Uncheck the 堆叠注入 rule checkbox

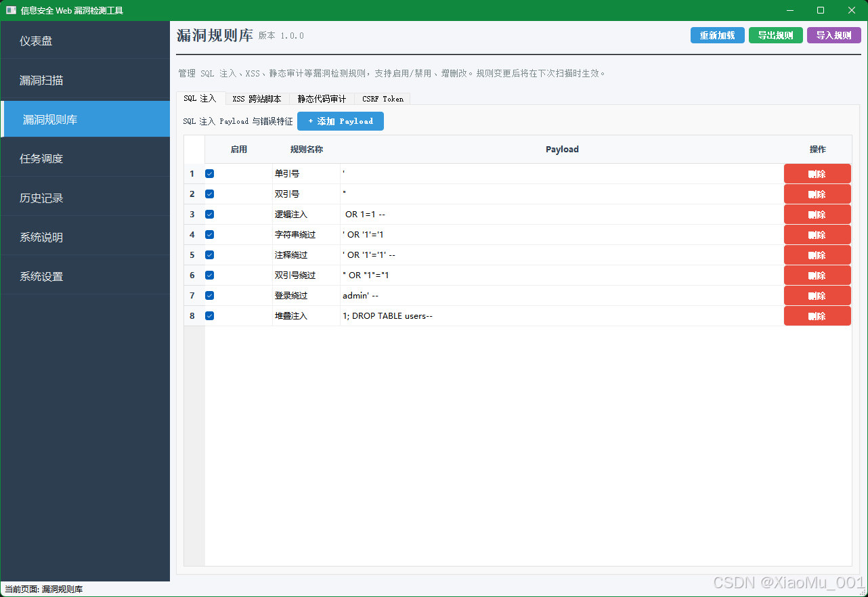[210, 316]
